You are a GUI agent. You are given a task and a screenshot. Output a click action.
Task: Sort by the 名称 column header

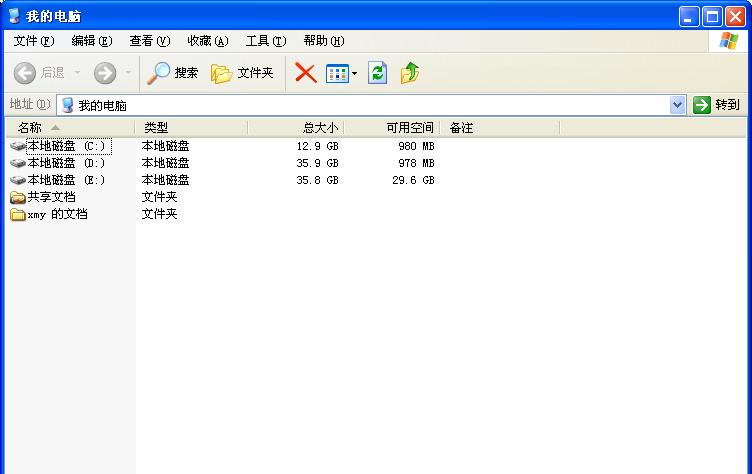(x=70, y=128)
